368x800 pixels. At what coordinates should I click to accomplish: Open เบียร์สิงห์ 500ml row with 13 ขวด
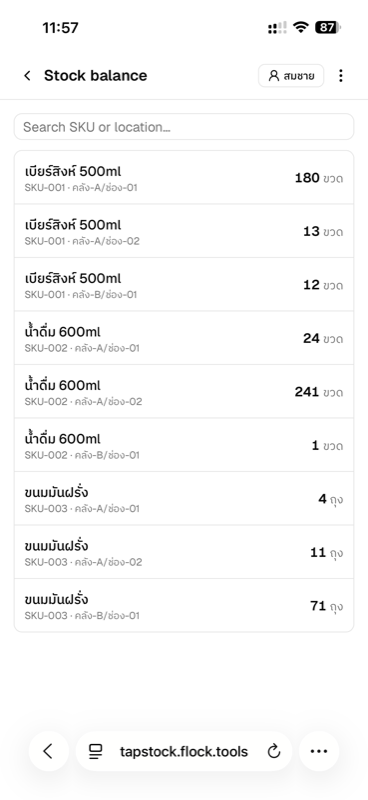point(184,231)
